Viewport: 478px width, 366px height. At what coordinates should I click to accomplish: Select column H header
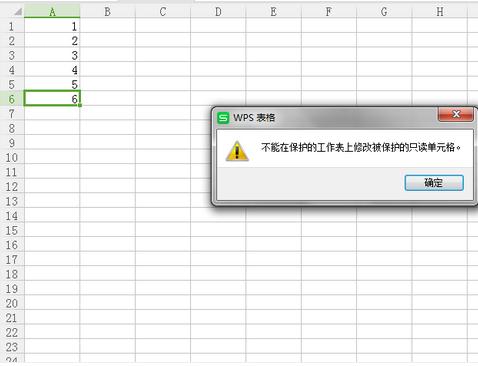pos(440,12)
